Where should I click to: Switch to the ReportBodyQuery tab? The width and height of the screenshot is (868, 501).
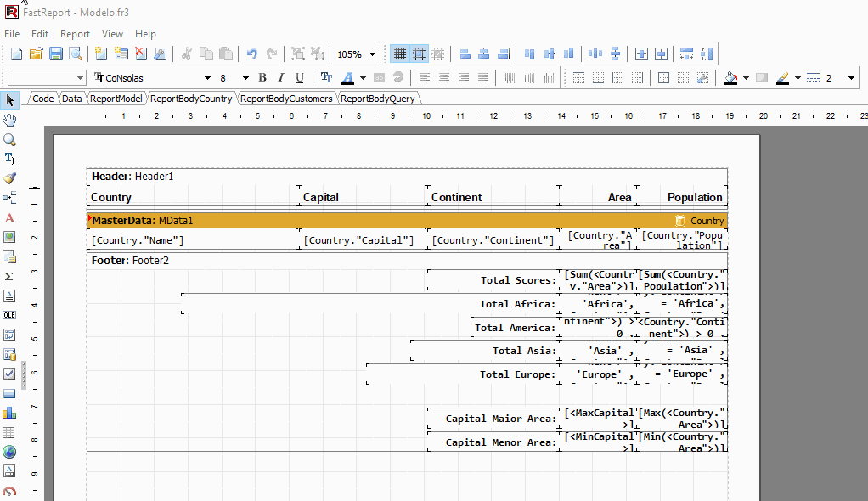point(378,99)
